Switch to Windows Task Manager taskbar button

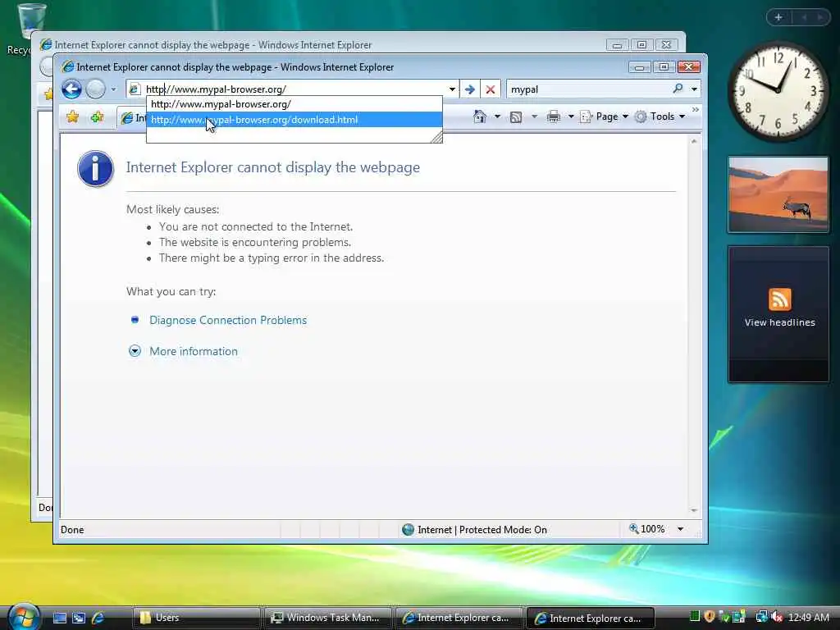point(327,618)
